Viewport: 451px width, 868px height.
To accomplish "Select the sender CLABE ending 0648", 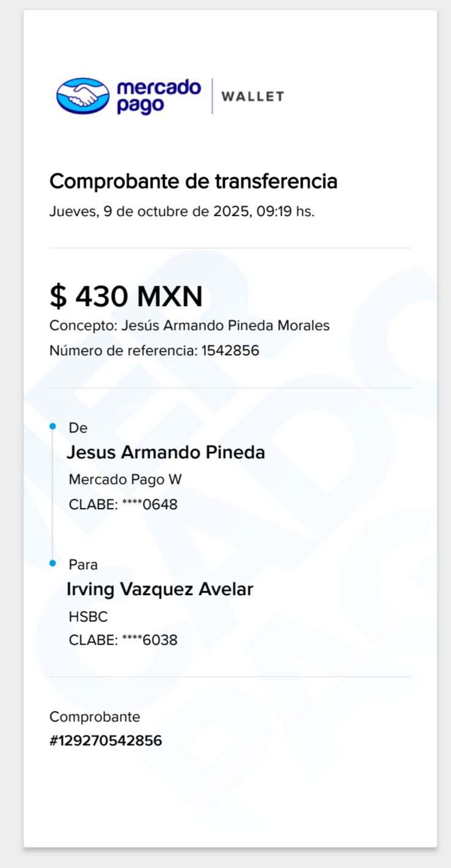I will (x=123, y=505).
